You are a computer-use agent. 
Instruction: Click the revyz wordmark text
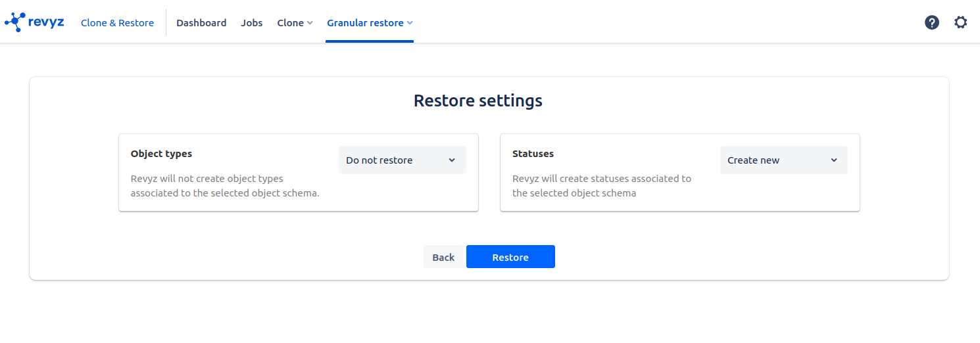[x=46, y=22]
